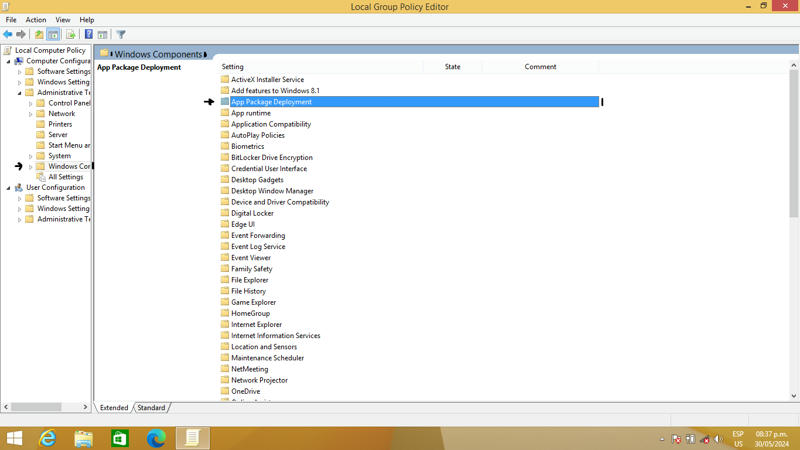This screenshot has width=800, height=450.
Task: Select Printers in the tree
Action: pyautogui.click(x=60, y=124)
